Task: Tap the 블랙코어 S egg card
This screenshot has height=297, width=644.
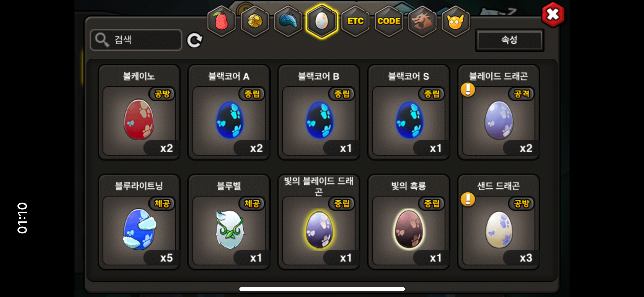Action: click(x=409, y=112)
